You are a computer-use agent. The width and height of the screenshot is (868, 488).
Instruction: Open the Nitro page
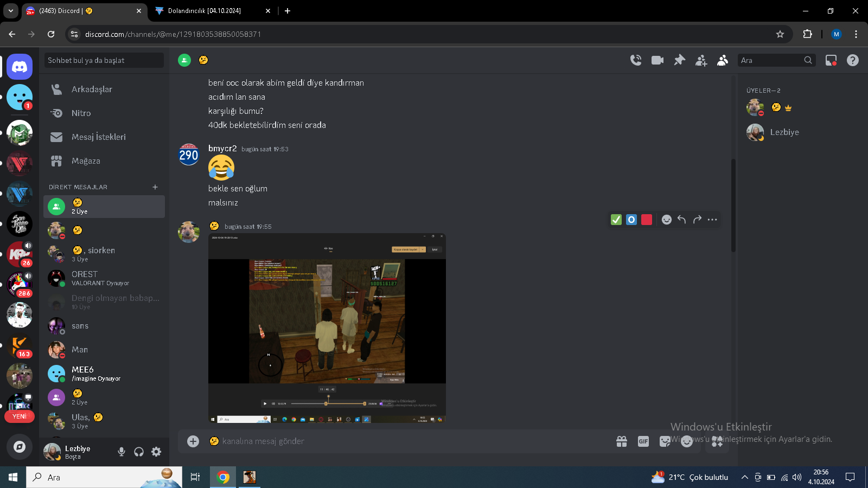point(104,113)
